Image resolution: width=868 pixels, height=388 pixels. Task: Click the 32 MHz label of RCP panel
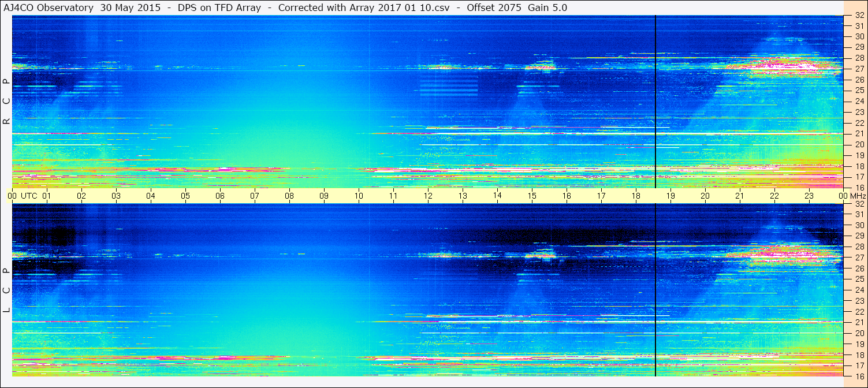point(859,16)
